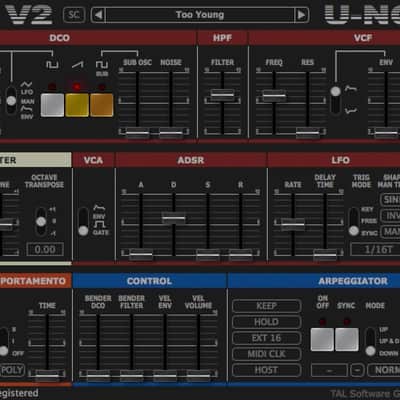Load the next preset with right arrow

301,15
